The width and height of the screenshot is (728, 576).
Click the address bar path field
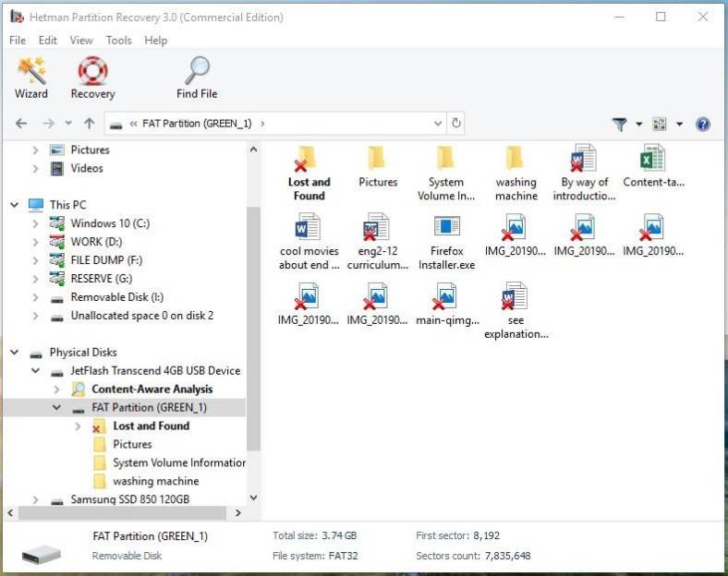tap(275, 124)
